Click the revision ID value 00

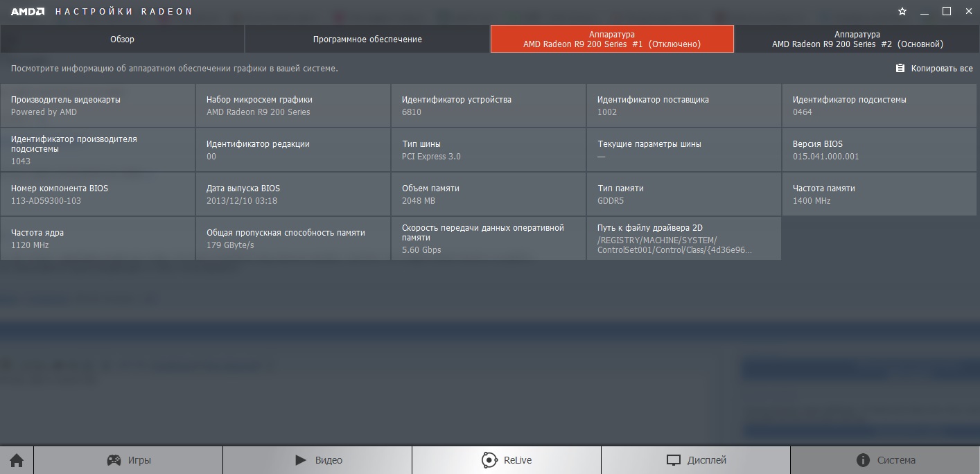pos(211,157)
